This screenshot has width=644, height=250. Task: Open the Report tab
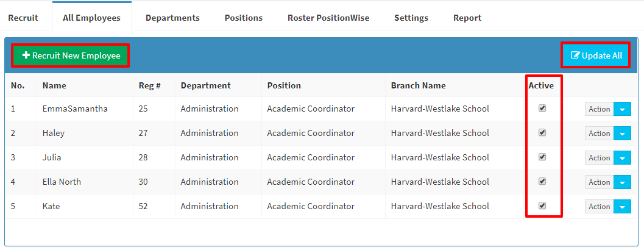[x=467, y=18]
